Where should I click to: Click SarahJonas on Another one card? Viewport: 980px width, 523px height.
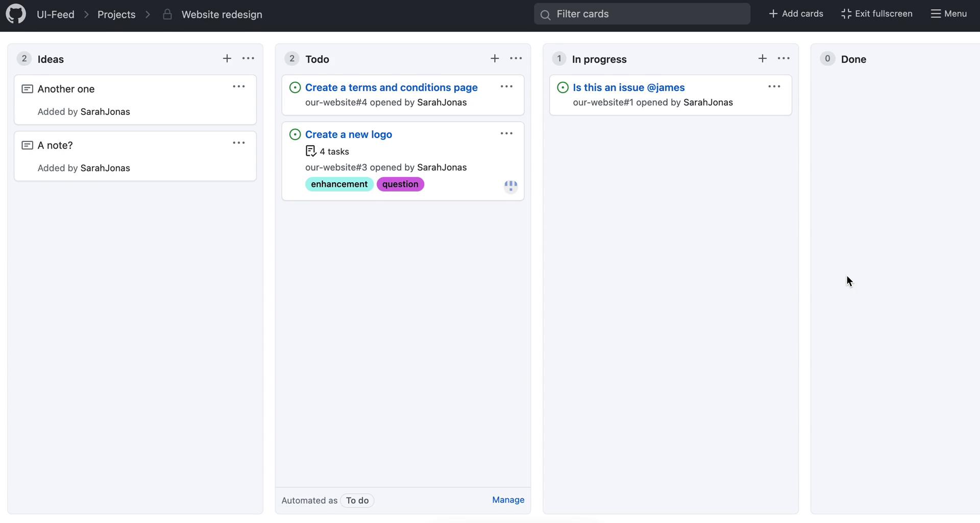click(x=105, y=112)
